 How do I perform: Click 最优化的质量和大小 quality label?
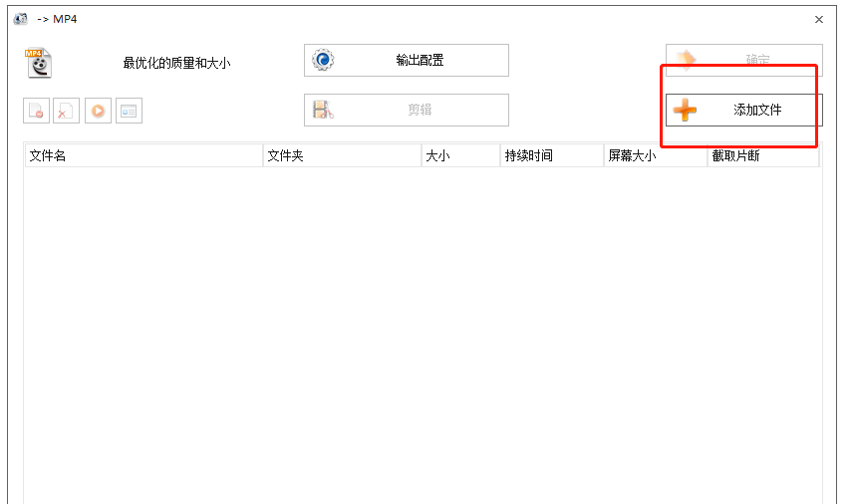(x=176, y=63)
